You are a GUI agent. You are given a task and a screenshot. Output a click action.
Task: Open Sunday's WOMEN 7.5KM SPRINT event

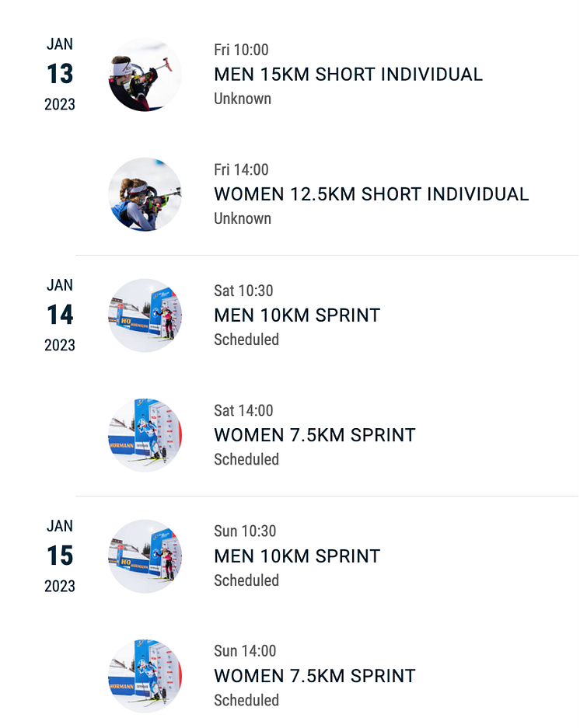(x=315, y=676)
